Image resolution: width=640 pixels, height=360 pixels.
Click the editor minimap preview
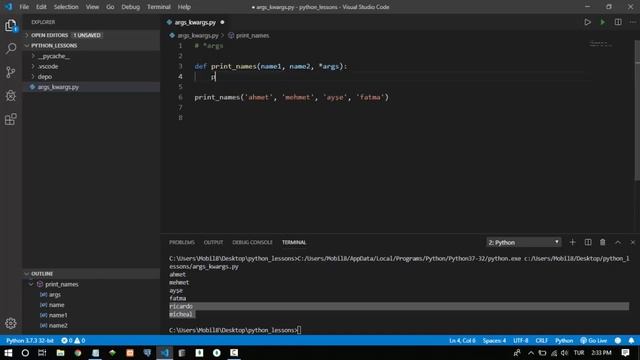coord(601,44)
